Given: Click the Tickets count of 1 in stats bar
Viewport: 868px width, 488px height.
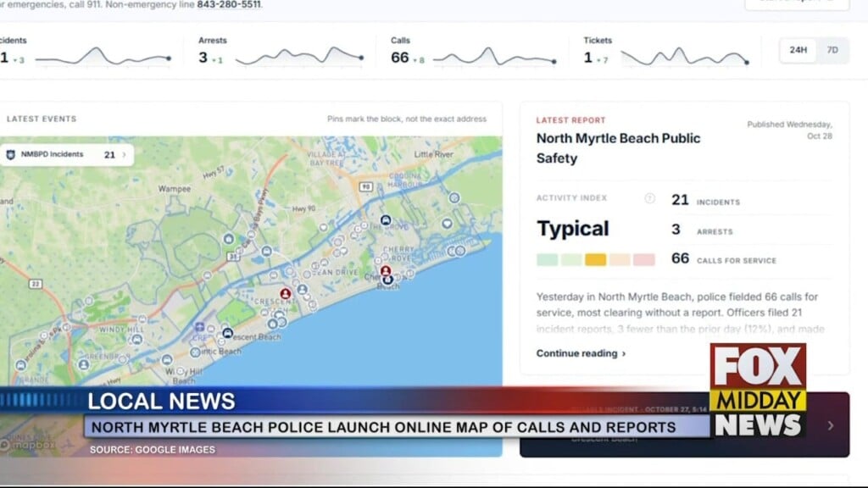Looking at the screenshot, I should (x=588, y=58).
